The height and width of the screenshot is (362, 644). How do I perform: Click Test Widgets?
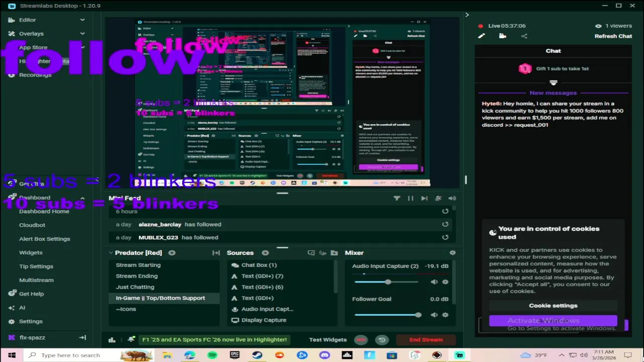[x=328, y=340]
